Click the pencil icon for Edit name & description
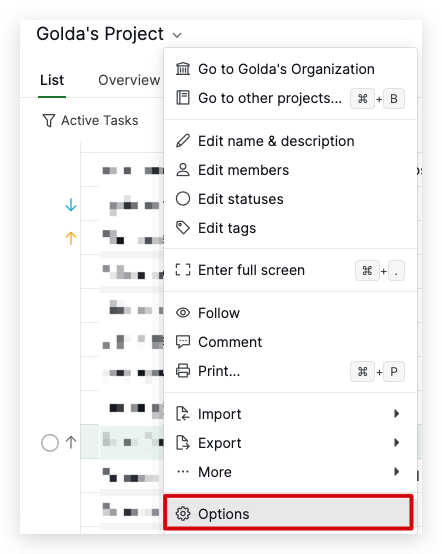 pyautogui.click(x=183, y=141)
